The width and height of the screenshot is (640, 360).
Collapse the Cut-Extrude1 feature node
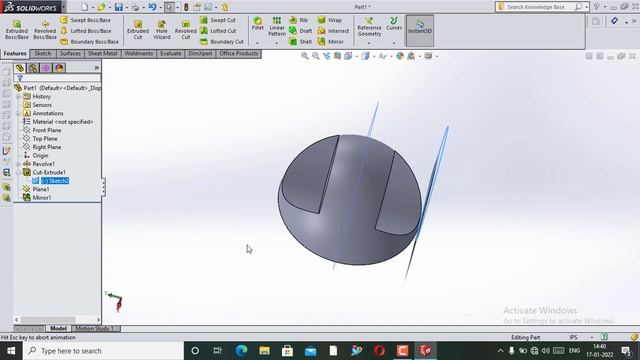[x=18, y=173]
